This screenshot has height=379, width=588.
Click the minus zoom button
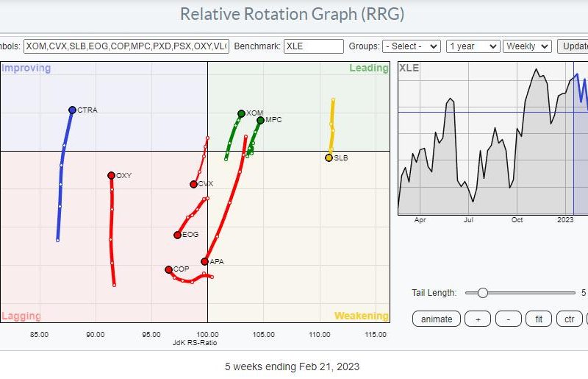509,319
